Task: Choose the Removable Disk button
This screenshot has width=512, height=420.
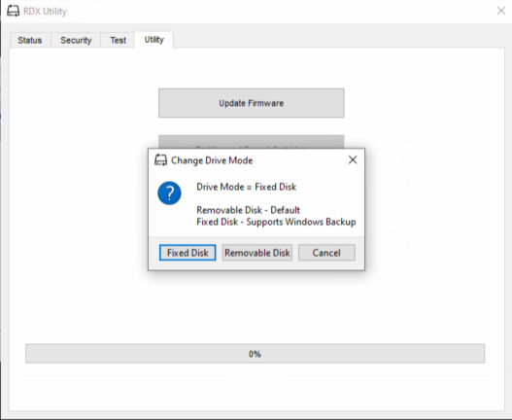Action: [257, 253]
